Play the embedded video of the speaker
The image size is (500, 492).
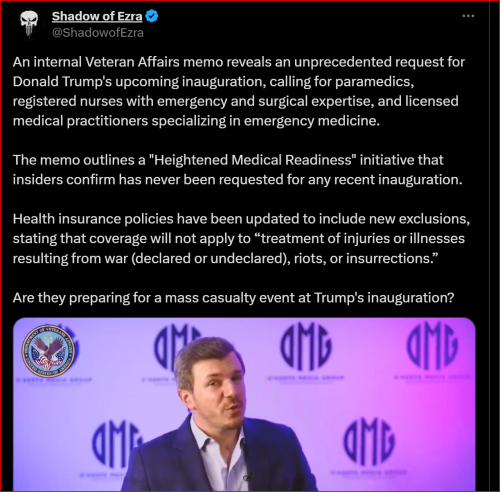[x=244, y=404]
